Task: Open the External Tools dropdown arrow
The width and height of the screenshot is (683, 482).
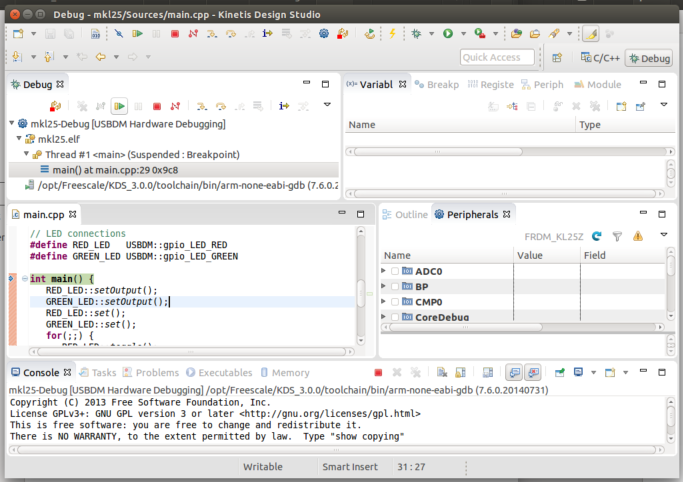Action: tap(495, 34)
